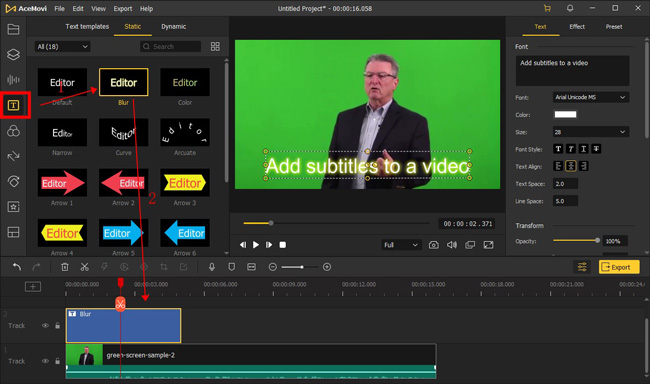The image size is (650, 384).
Task: Lock the Blur text track
Action: (x=57, y=326)
